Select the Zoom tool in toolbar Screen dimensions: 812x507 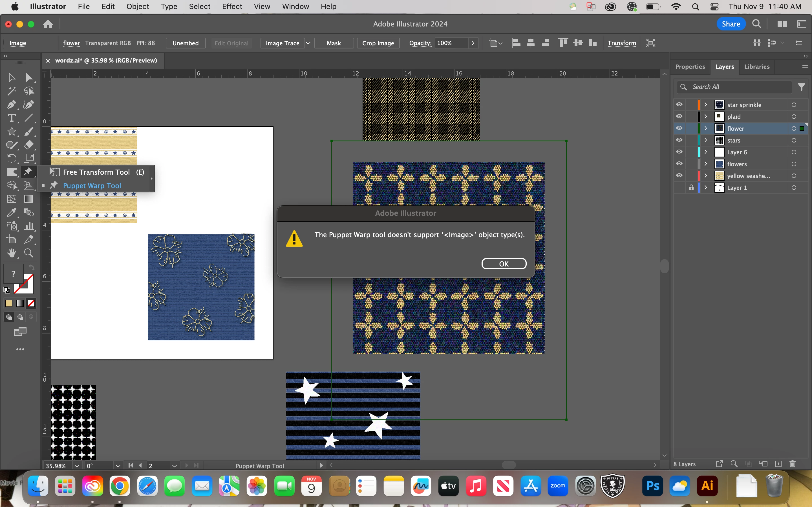pos(29,253)
